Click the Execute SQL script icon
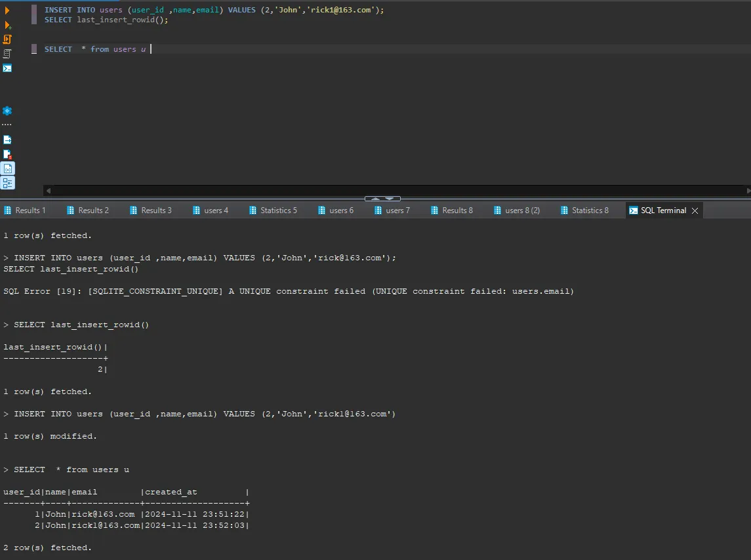 click(7, 39)
